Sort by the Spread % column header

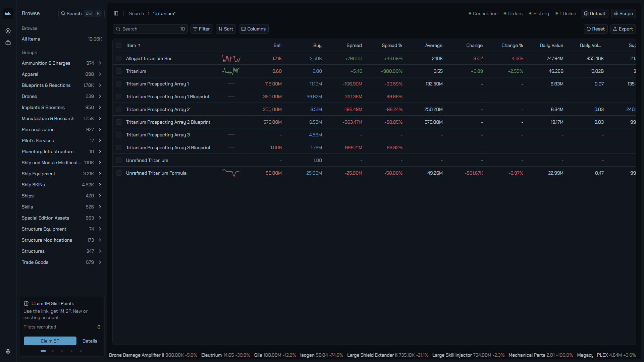(x=392, y=45)
